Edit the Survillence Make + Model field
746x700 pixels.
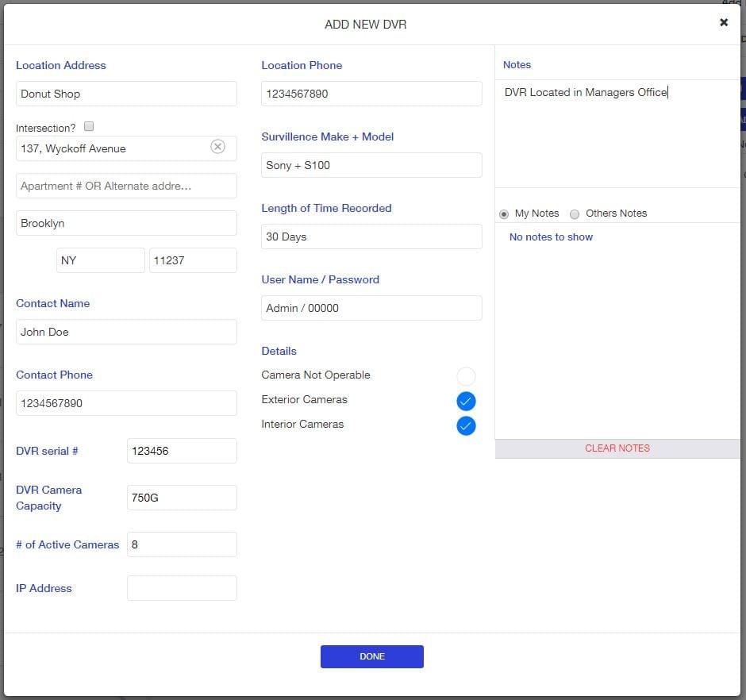point(371,165)
